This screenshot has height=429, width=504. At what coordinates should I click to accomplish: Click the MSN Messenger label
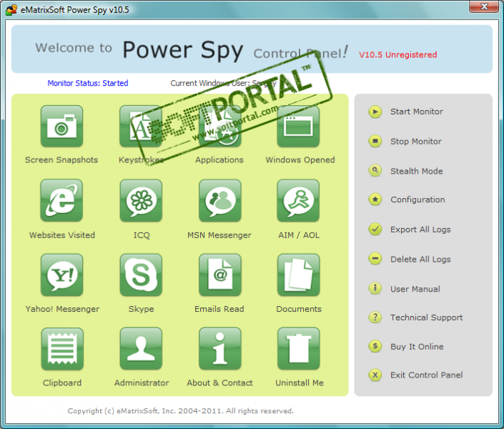click(x=219, y=235)
